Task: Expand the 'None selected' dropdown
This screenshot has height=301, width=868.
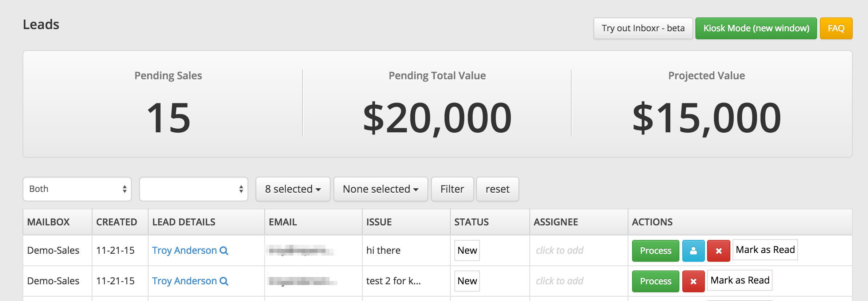Action: click(380, 189)
